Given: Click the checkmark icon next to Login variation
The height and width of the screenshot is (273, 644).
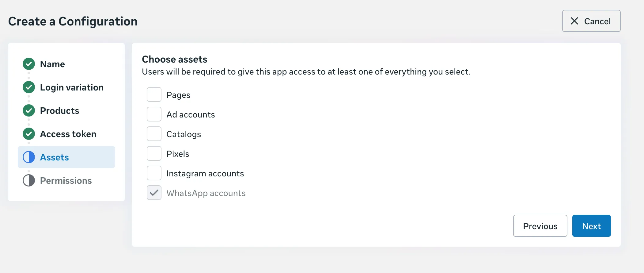Looking at the screenshot, I should pos(29,87).
